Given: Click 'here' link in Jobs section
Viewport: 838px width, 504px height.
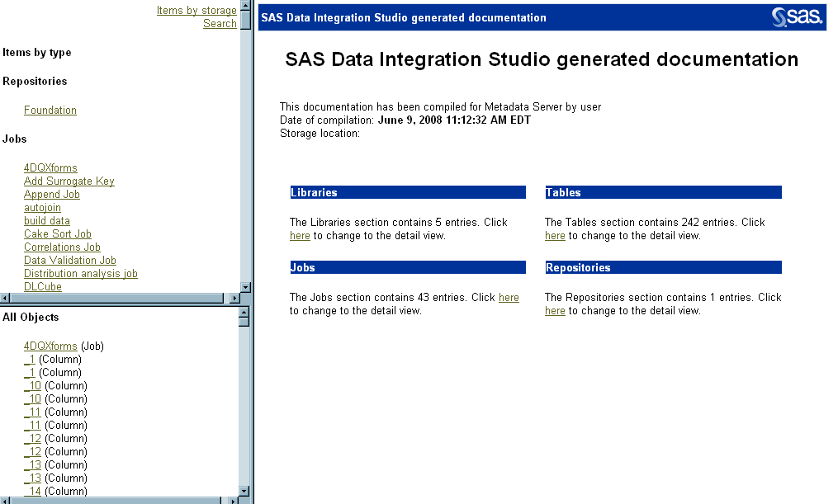Looking at the screenshot, I should 509,298.
